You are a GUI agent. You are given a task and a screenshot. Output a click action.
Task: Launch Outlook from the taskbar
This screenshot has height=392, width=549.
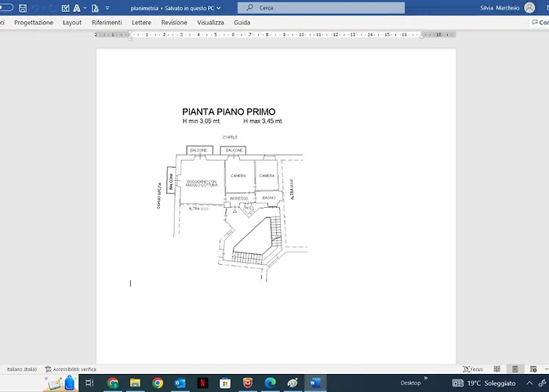tap(180, 383)
